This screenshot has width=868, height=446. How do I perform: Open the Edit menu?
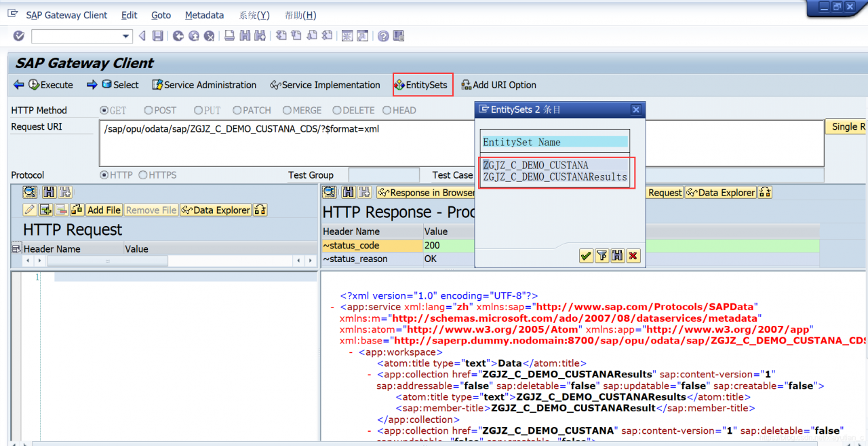click(129, 15)
